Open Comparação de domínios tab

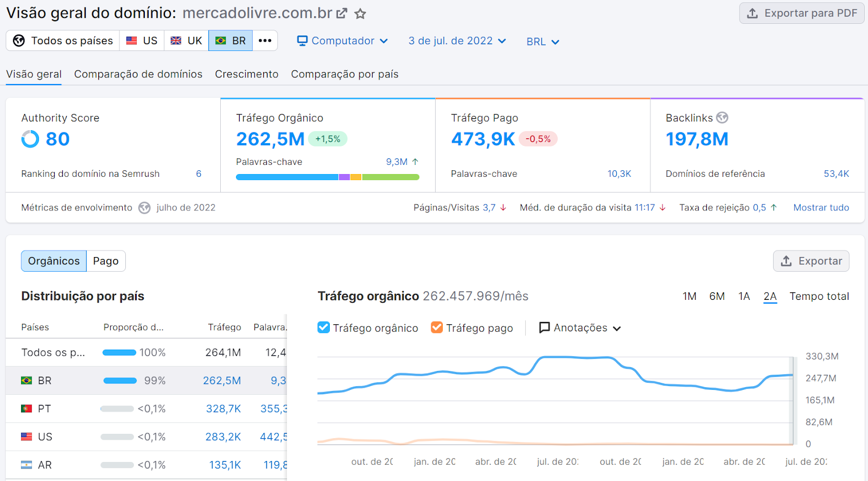click(138, 74)
